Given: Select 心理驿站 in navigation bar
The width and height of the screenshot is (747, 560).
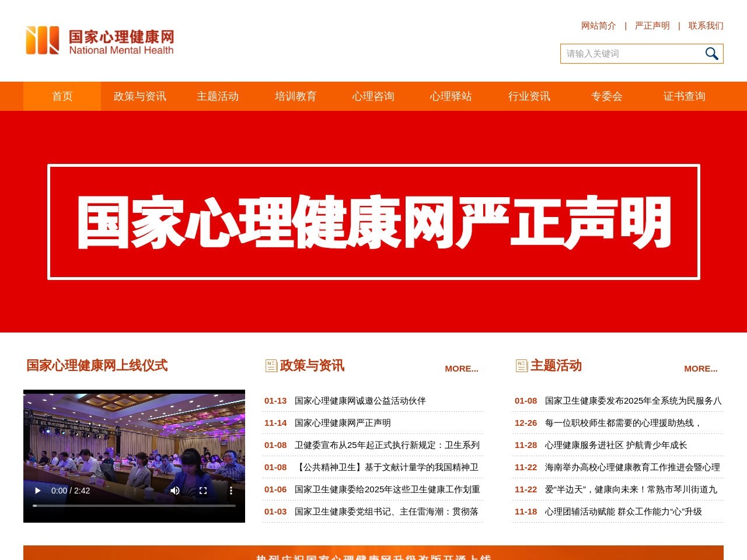Looking at the screenshot, I should pyautogui.click(x=451, y=96).
